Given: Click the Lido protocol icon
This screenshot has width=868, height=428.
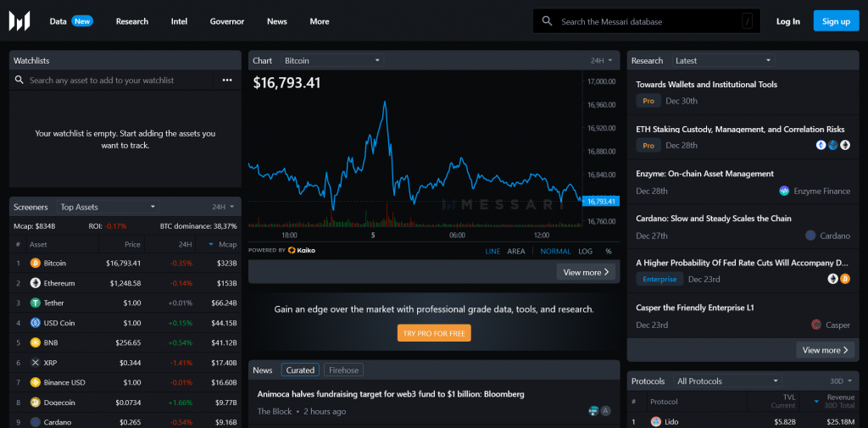Looking at the screenshot, I should 655,421.
